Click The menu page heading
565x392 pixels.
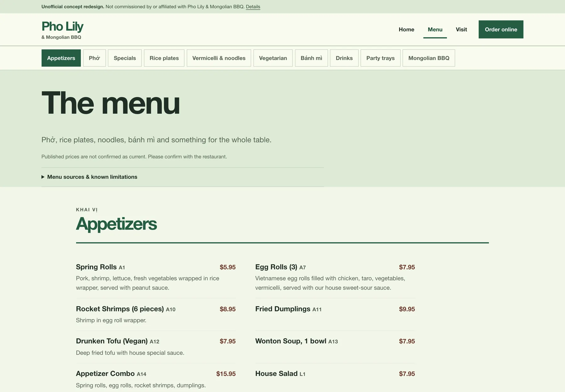click(x=110, y=103)
